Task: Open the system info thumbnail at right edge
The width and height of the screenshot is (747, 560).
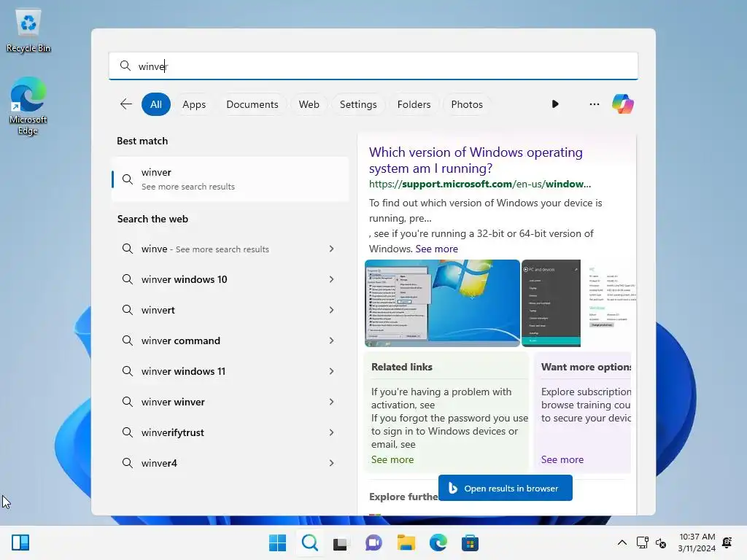Action: tap(609, 303)
